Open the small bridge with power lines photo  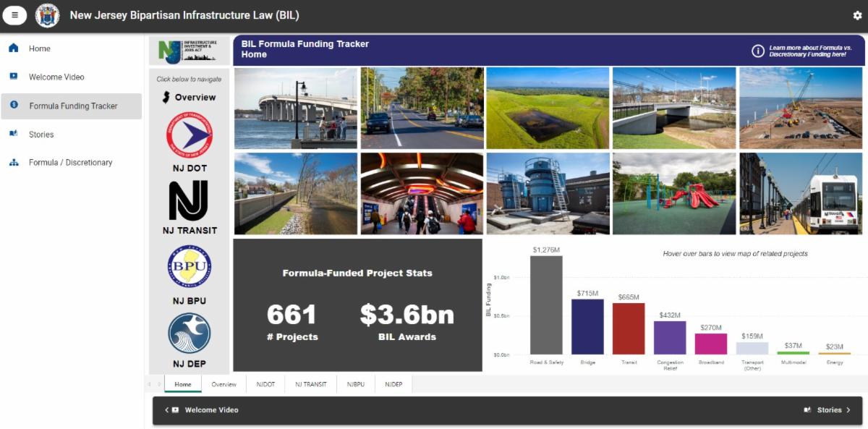tap(674, 108)
